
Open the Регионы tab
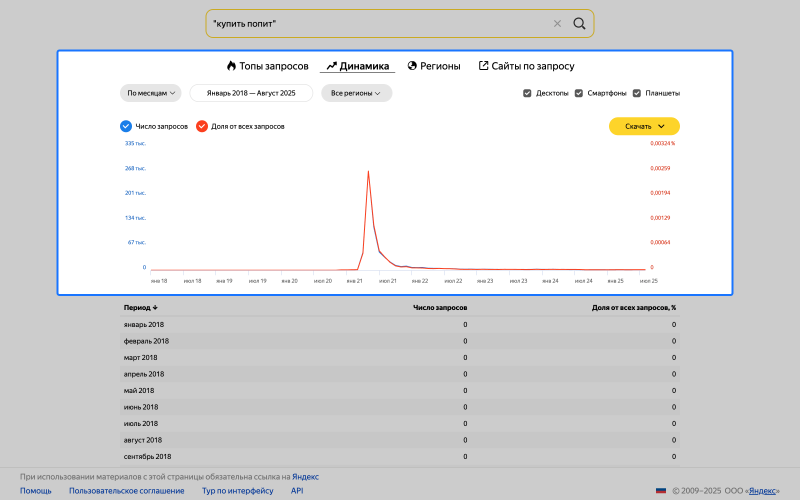(x=440, y=66)
